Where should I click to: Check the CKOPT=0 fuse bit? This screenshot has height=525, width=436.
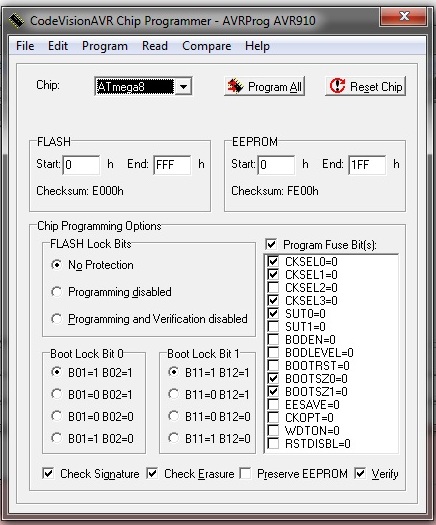[x=273, y=418]
